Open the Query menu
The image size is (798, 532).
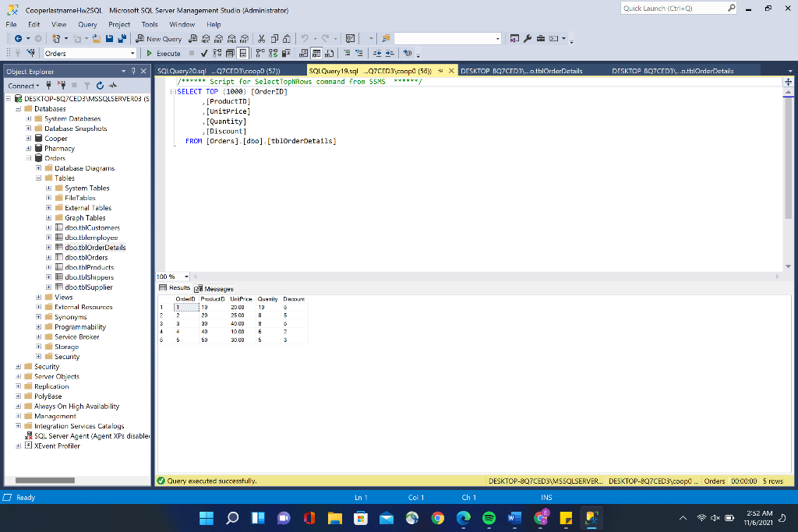(x=87, y=24)
